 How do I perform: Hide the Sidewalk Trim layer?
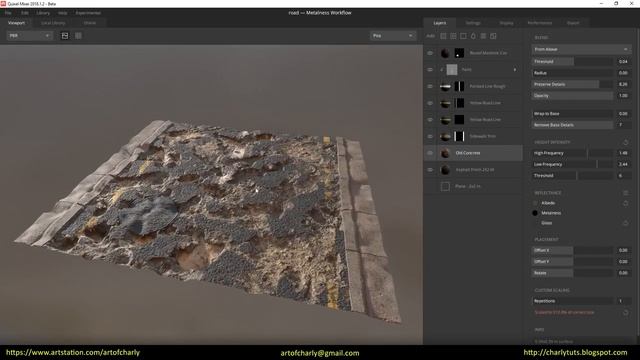click(430, 136)
